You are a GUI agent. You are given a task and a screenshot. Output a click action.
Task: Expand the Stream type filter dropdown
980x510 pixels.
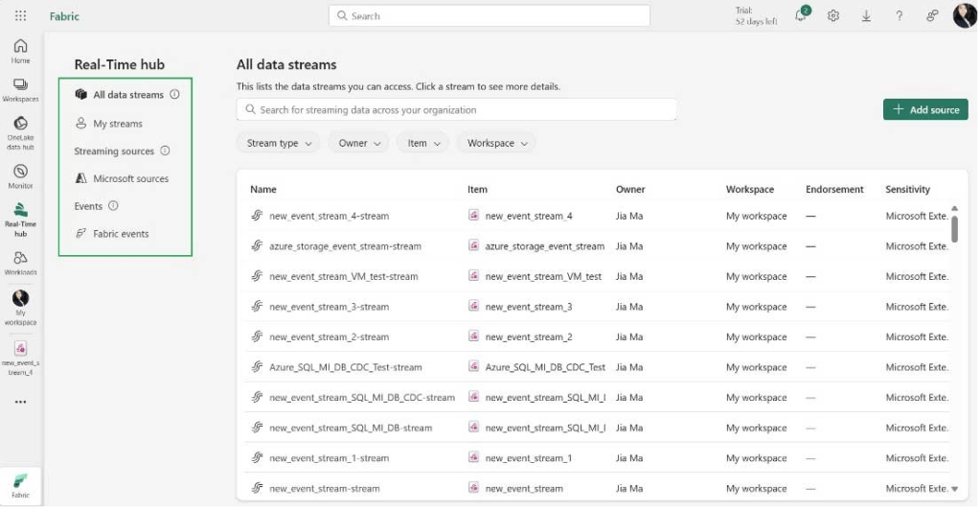[279, 143]
